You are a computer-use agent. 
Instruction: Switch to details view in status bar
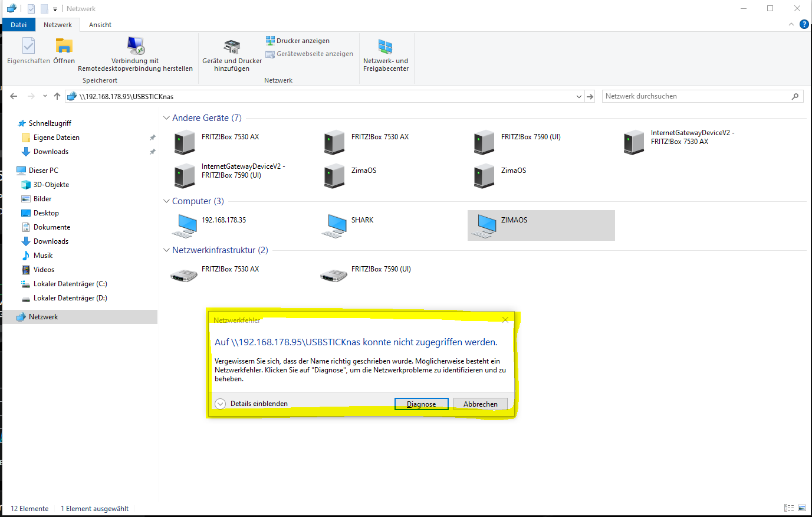[x=789, y=508]
